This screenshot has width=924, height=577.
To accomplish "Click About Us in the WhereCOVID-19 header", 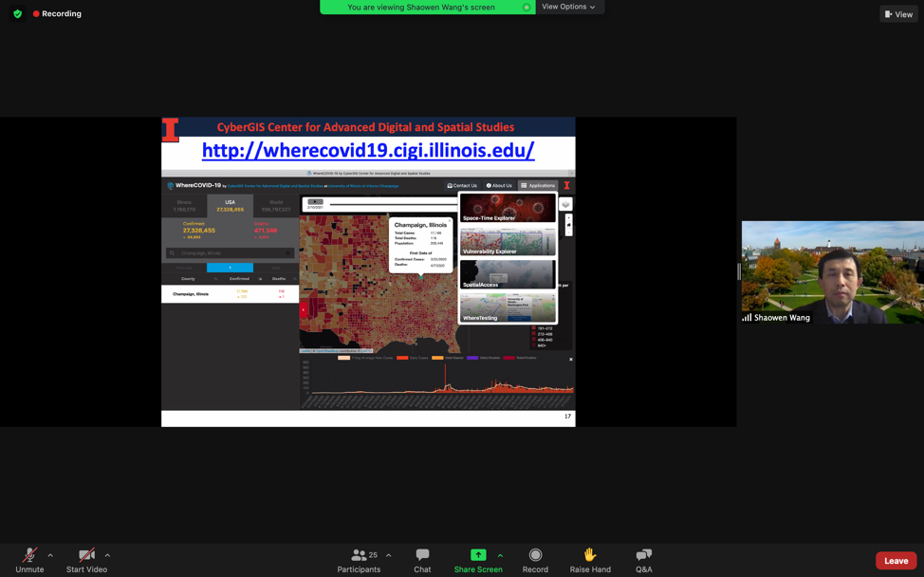I will pyautogui.click(x=499, y=186).
